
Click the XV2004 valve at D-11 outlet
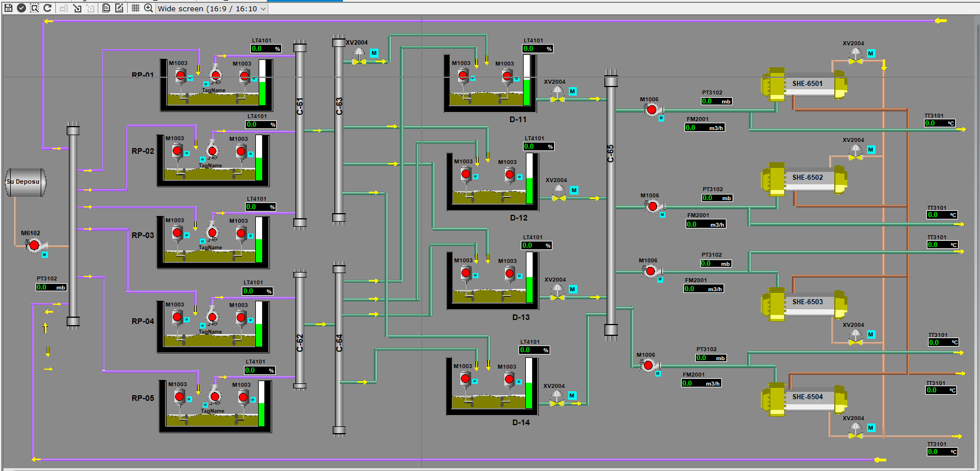[x=557, y=95]
